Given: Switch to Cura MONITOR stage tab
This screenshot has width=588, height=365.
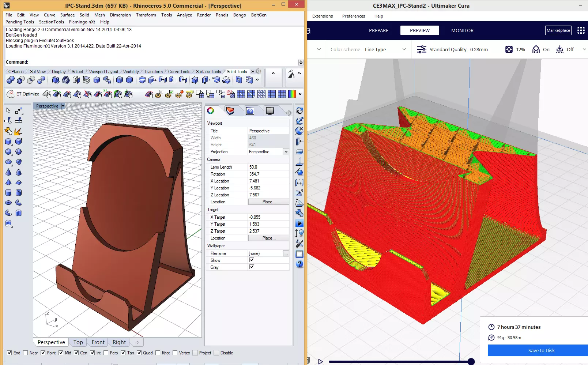Looking at the screenshot, I should (x=462, y=31).
